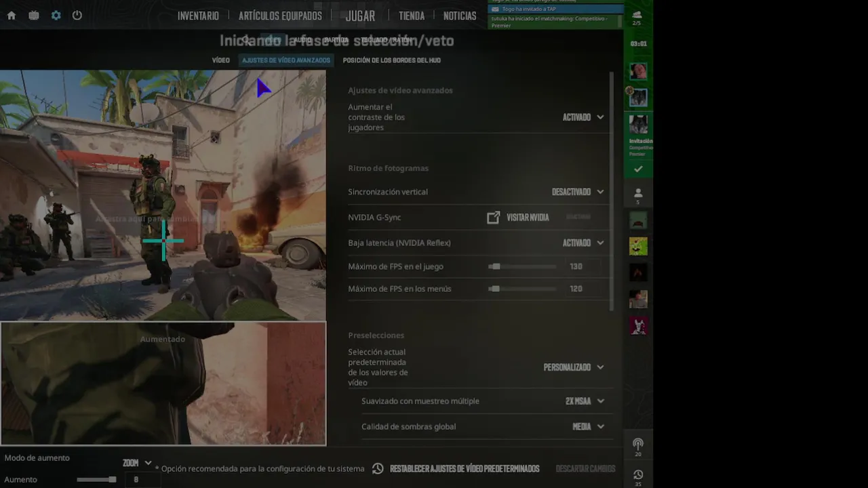This screenshot has height=488, width=868.
Task: Click the menu max FPS value 120
Action: pos(583,289)
